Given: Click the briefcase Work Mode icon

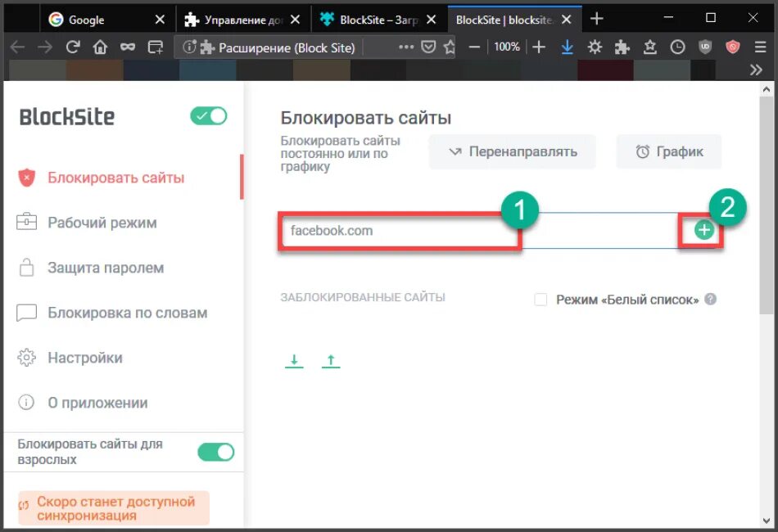Looking at the screenshot, I should pos(27,222).
